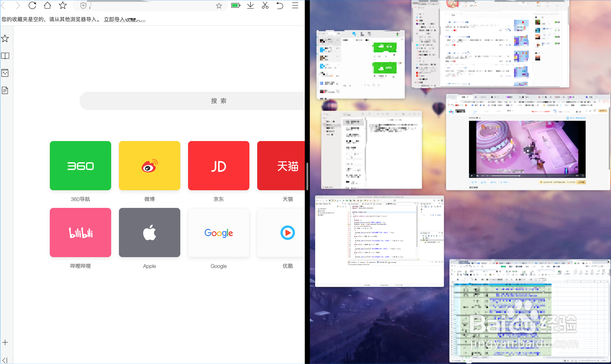The height and width of the screenshot is (364, 611).
Task: Open the 京东 JD shortcut tile
Action: (x=219, y=165)
